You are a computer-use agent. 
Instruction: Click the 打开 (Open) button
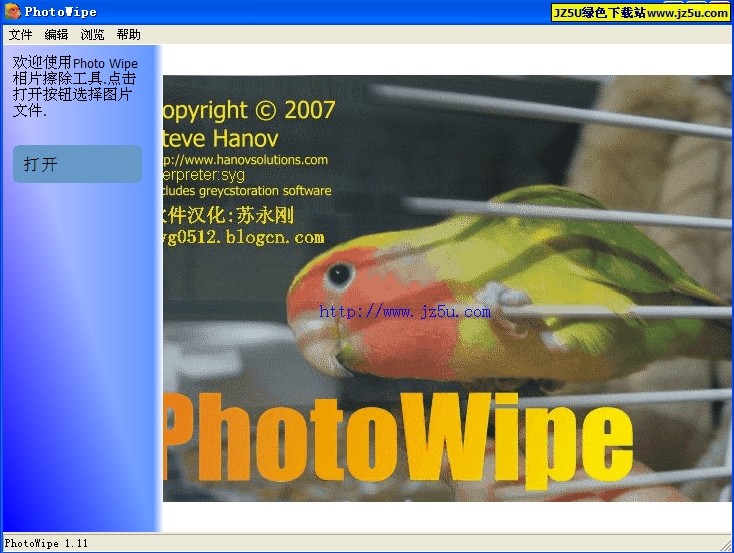coord(77,164)
